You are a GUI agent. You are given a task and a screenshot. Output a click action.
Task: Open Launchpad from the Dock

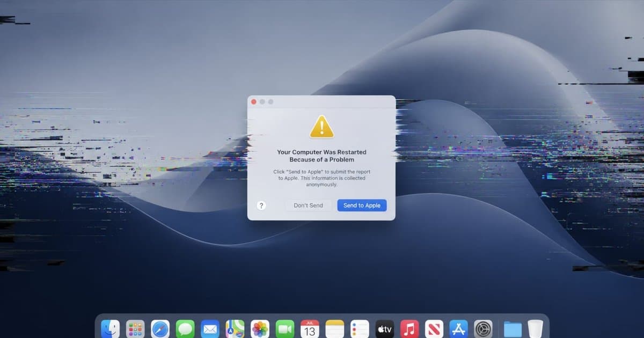(135, 329)
